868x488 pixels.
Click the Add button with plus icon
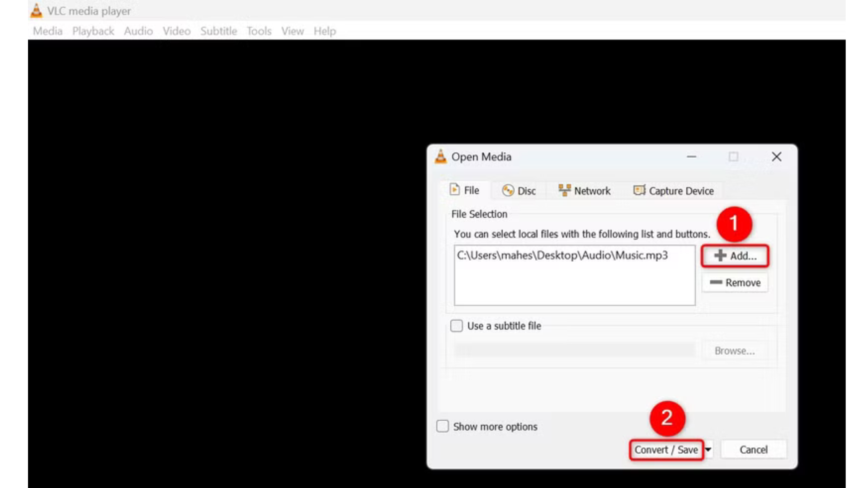pyautogui.click(x=734, y=256)
